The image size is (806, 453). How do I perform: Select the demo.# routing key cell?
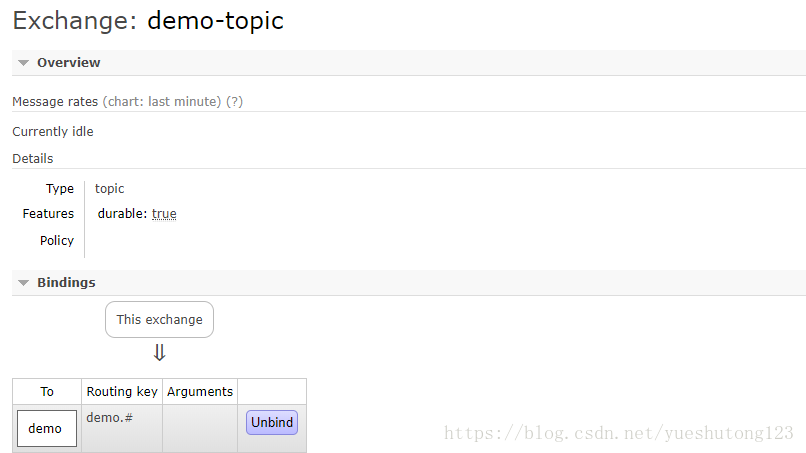tap(110, 418)
